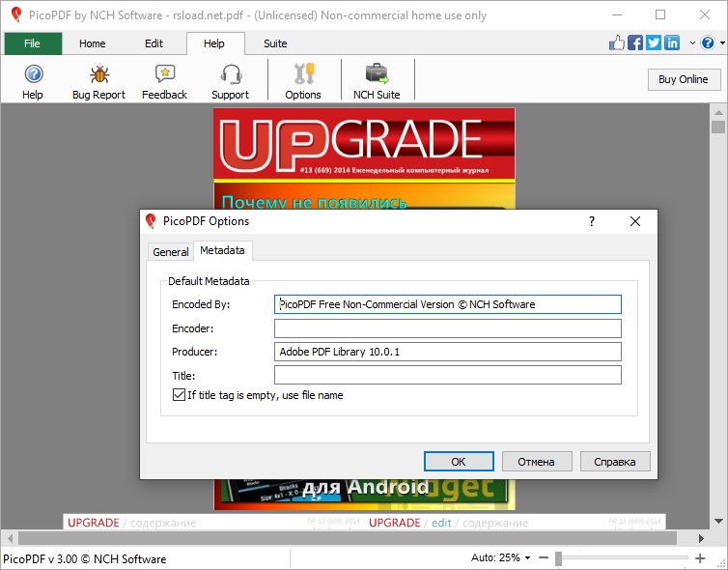The height and width of the screenshot is (570, 728).
Task: Click the zoom slider handle
Action: [558, 557]
